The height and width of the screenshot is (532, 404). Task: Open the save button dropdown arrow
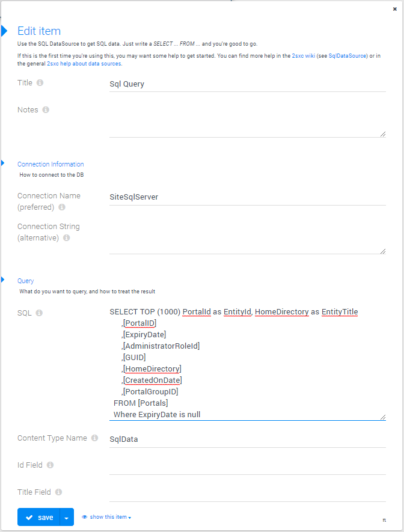click(x=67, y=517)
